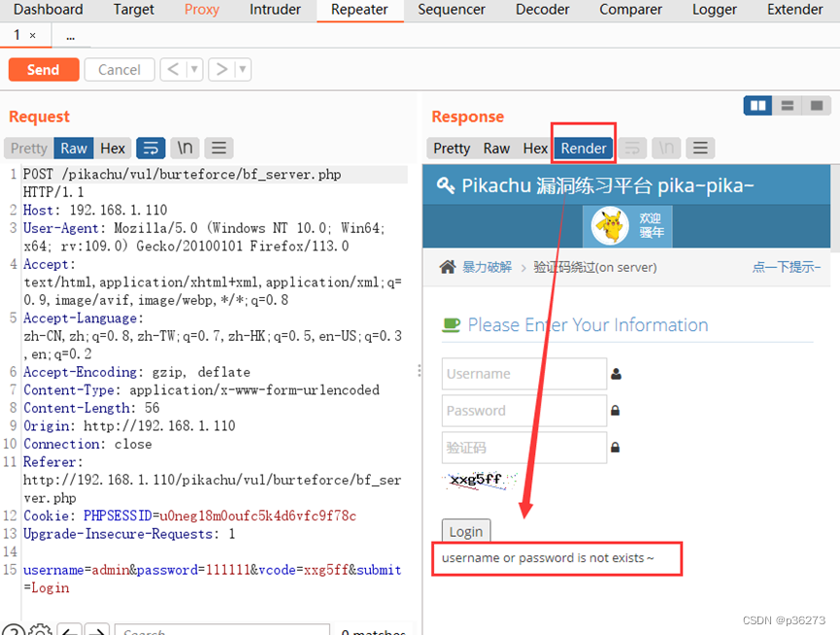Click the POST request line text
The image size is (840, 635).
pyautogui.click(x=183, y=184)
